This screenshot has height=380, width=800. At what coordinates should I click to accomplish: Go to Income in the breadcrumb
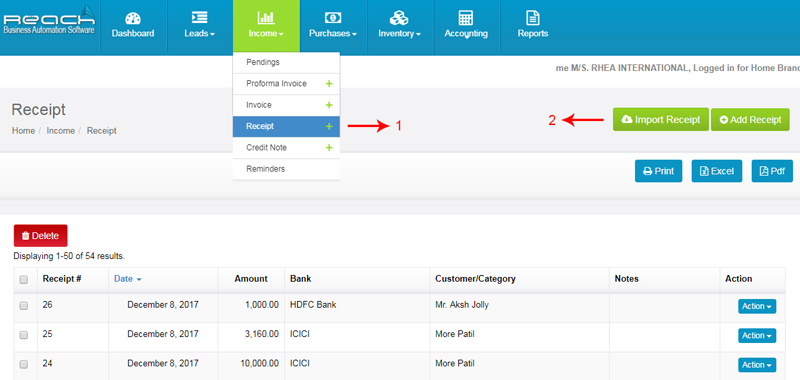(60, 131)
